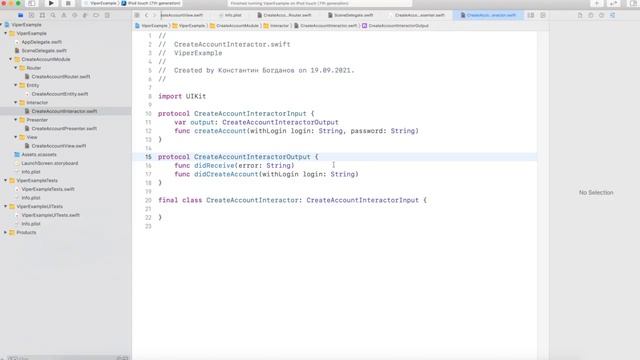640x360 pixels.
Task: Collapse the CreateAccountModule folder
Action: pos(11,59)
